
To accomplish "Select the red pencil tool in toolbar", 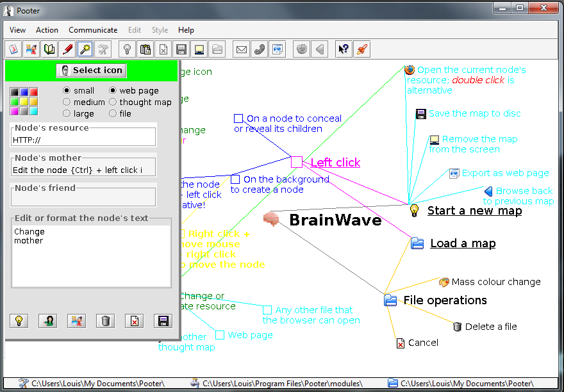I will [x=67, y=49].
